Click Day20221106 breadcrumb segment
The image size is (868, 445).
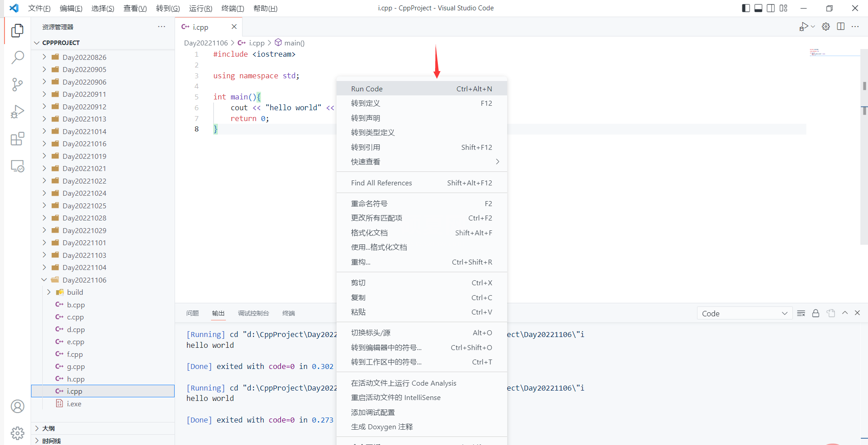[x=206, y=43]
